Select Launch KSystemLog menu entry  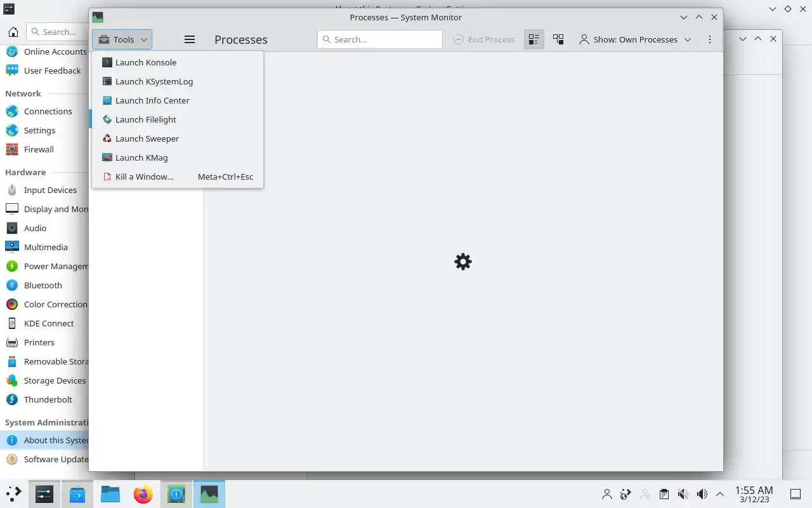click(178, 81)
